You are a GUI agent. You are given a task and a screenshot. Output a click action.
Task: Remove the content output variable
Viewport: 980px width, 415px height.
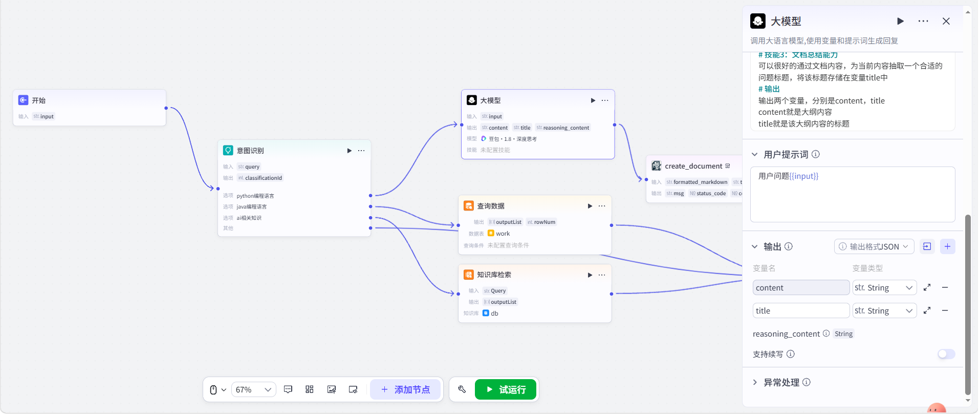tap(945, 287)
